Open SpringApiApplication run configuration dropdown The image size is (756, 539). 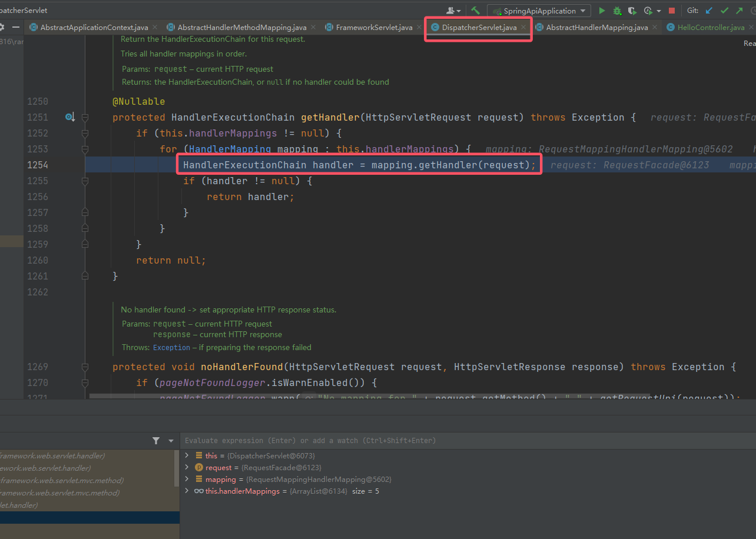[538, 11]
